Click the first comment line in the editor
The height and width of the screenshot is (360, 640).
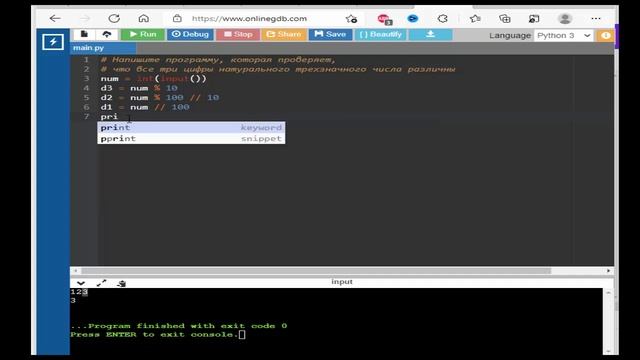pos(218,60)
